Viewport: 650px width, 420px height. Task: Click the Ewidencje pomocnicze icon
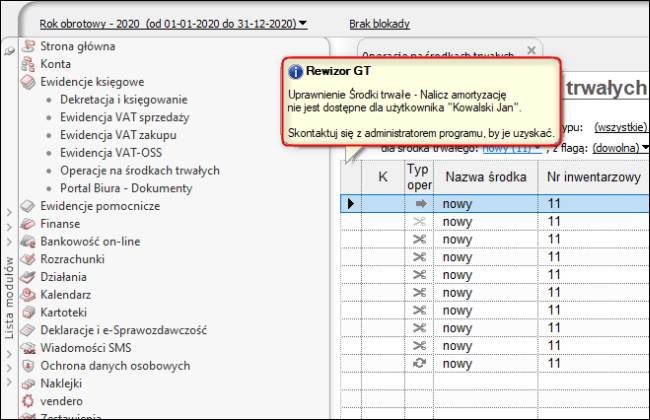click(28, 206)
